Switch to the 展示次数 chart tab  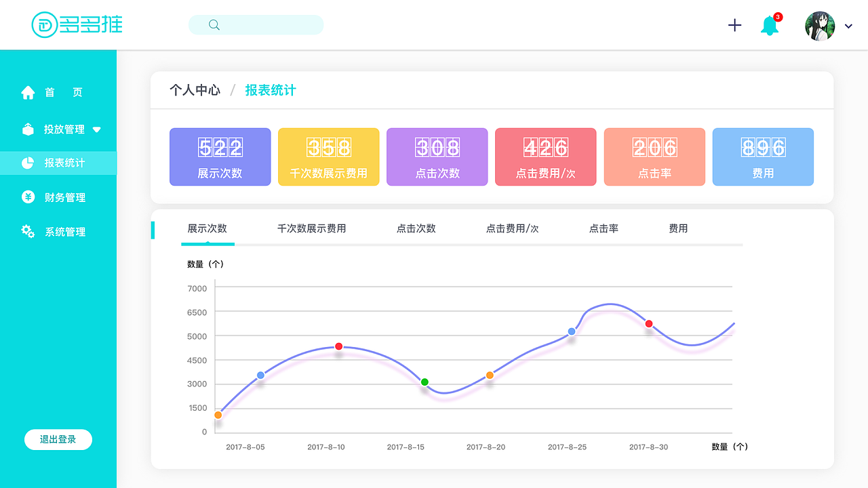(x=208, y=228)
